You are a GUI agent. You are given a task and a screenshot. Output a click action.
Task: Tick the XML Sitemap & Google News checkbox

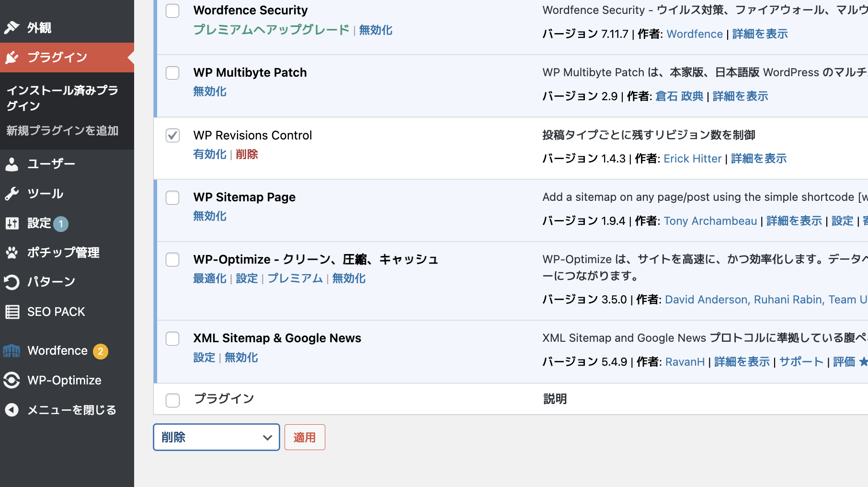(172, 338)
